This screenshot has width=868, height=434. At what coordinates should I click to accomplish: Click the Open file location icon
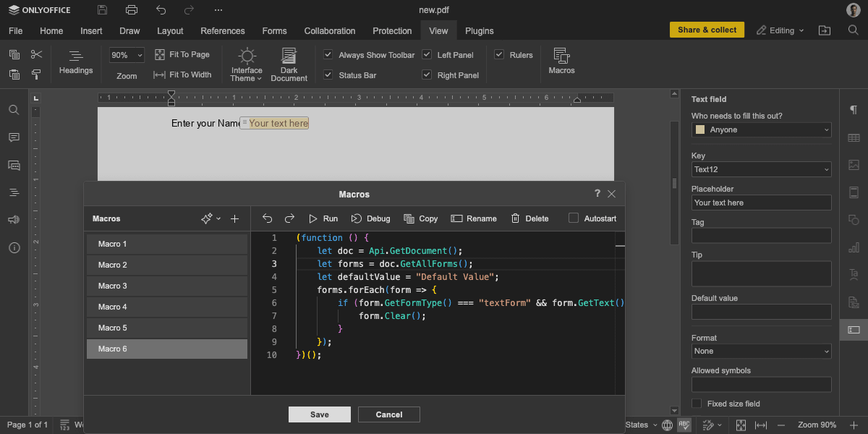825,30
